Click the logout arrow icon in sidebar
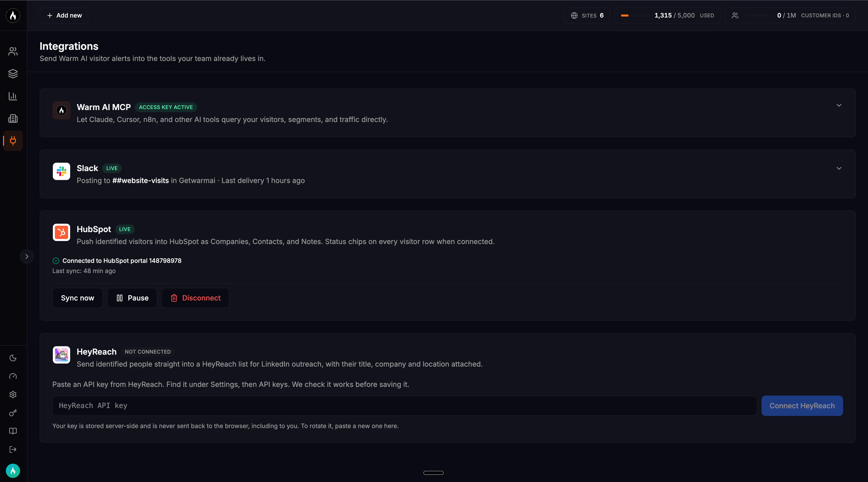This screenshot has height=482, width=868. click(13, 449)
